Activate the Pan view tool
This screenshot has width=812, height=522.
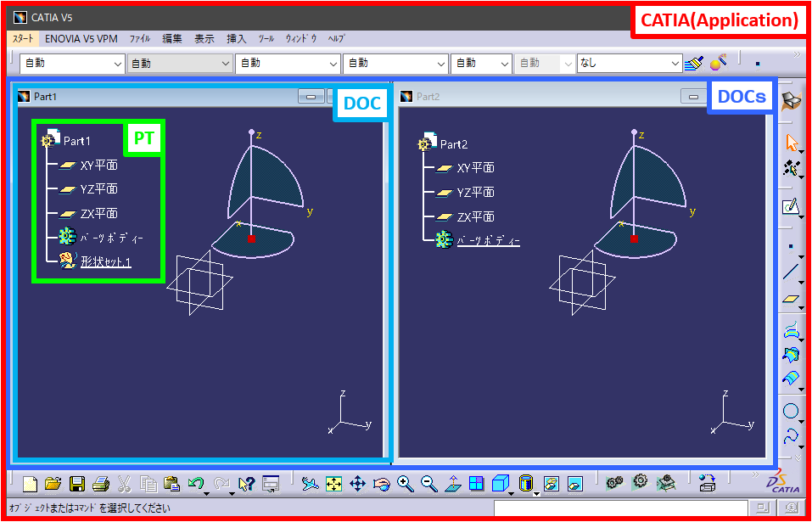[357, 484]
